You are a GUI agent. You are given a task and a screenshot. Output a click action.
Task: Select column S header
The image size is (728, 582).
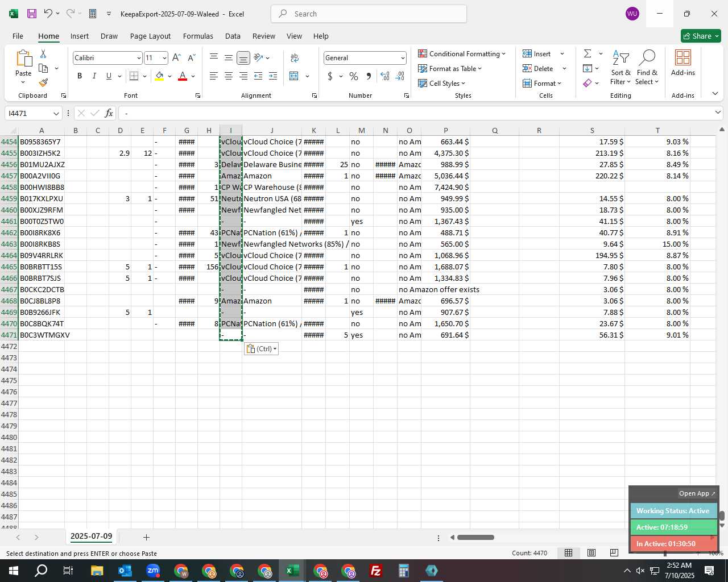(592, 130)
